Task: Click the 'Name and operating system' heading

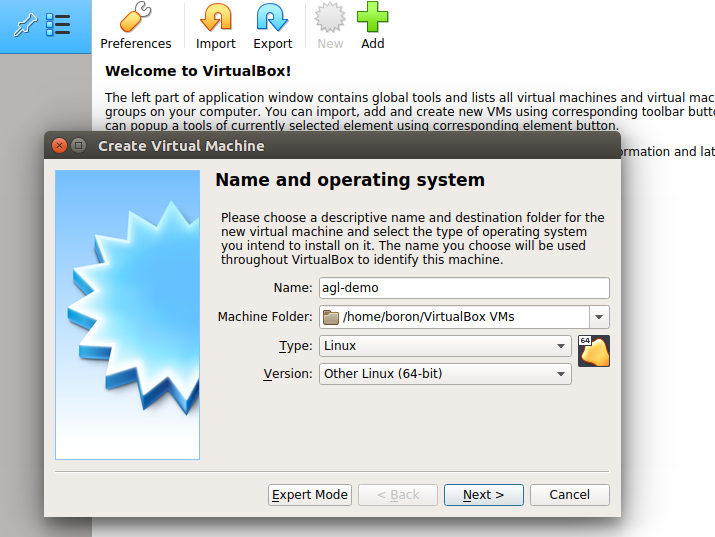Action: tap(350, 180)
